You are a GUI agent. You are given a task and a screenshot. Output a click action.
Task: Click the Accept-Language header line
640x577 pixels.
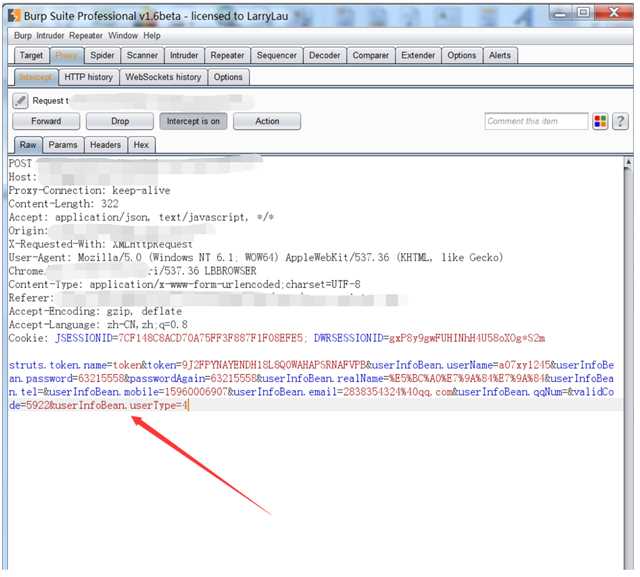click(x=98, y=325)
